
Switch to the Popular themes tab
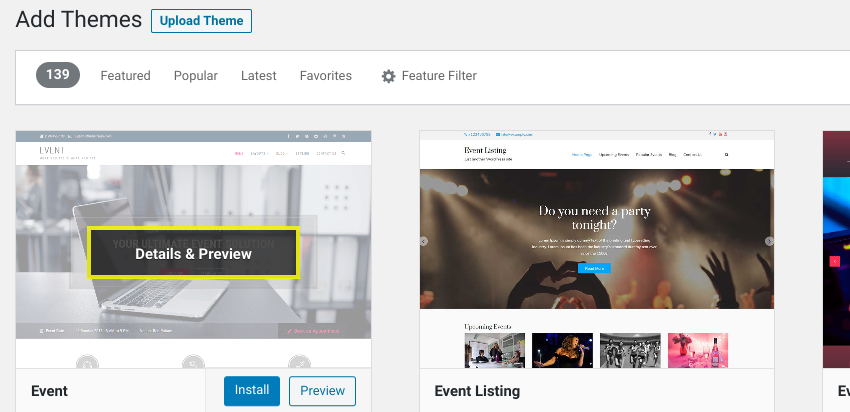(x=196, y=76)
